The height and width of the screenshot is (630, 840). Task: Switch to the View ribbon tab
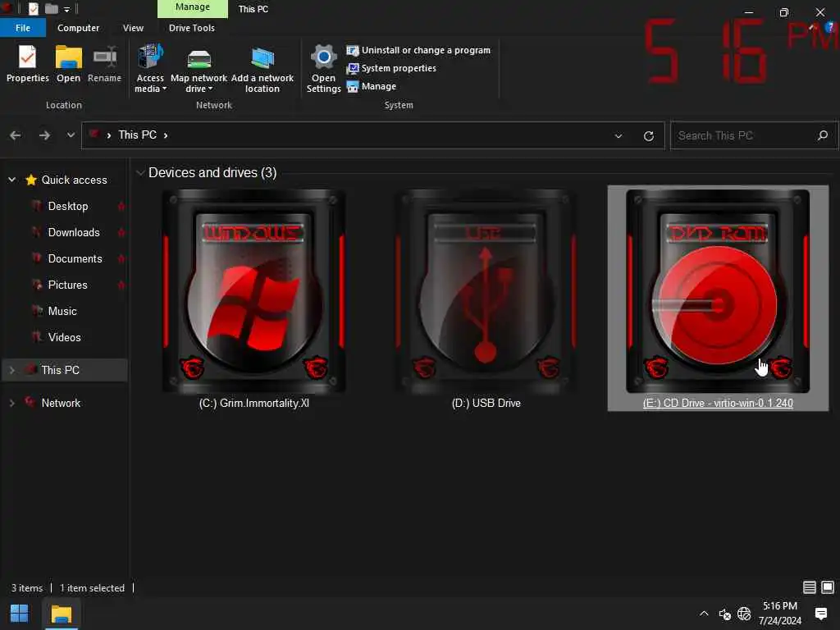tap(133, 28)
